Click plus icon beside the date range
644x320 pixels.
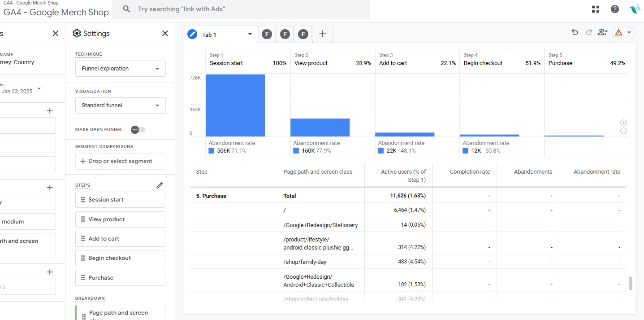point(50,111)
